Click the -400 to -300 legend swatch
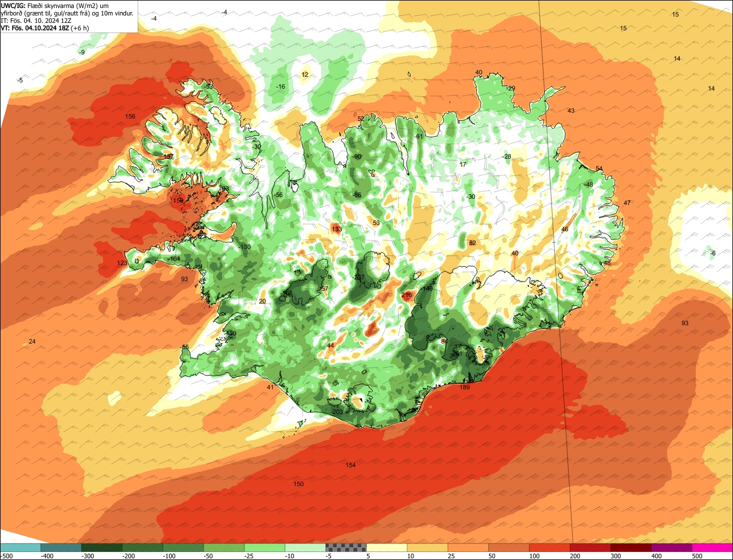The image size is (733, 560). click(61, 547)
